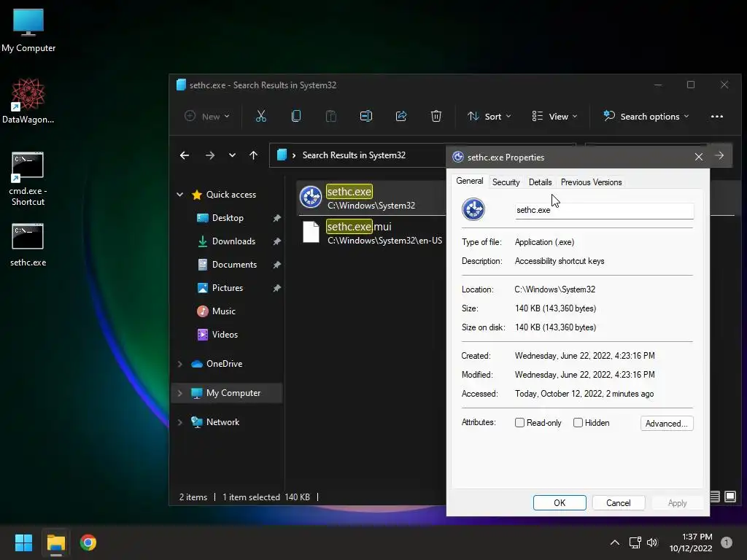
Task: Select the sethc.exe application icon in results
Action: point(311,197)
